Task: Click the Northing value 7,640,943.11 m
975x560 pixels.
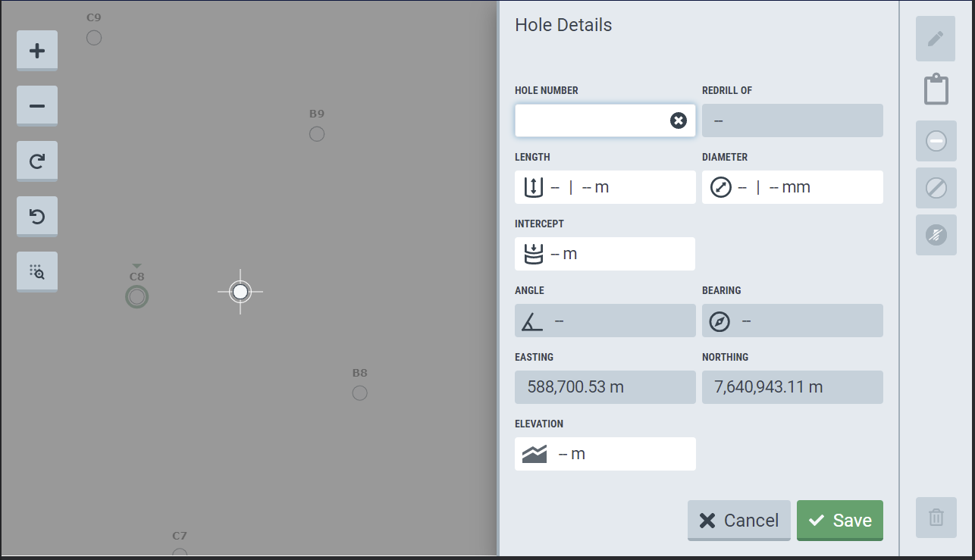Action: click(x=769, y=387)
